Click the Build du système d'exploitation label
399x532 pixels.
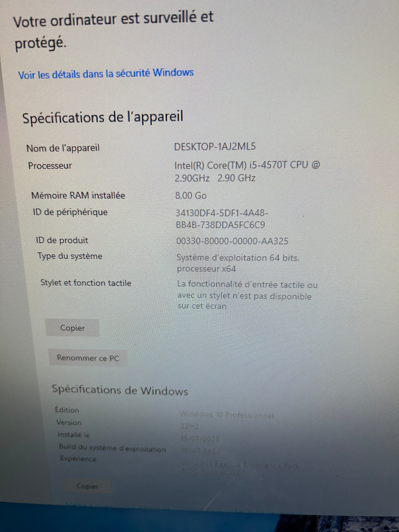[x=113, y=448]
